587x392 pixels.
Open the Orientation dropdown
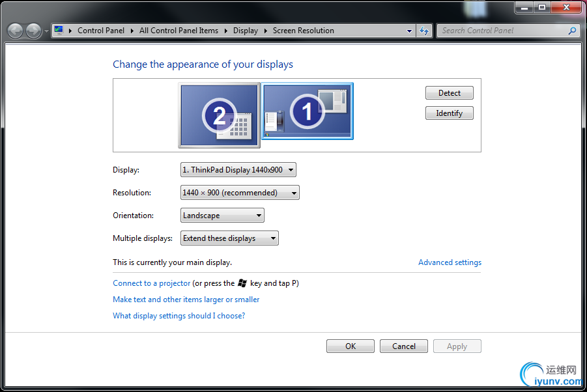tap(222, 216)
